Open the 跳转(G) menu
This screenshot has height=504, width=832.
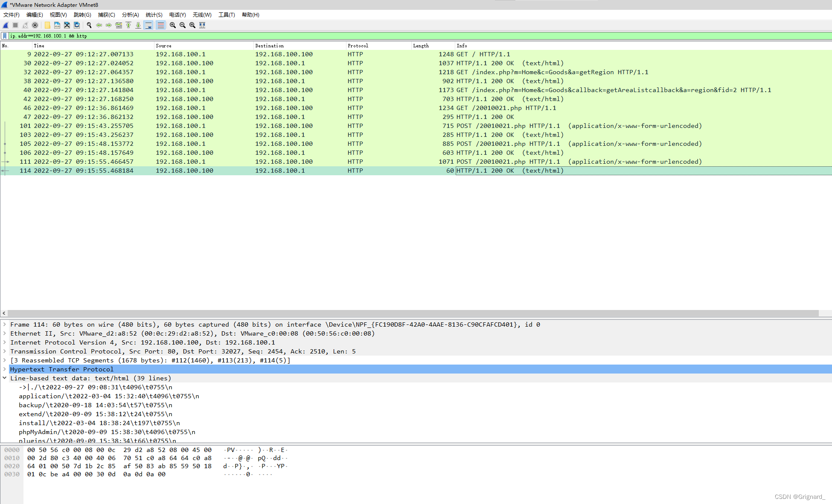pos(82,15)
